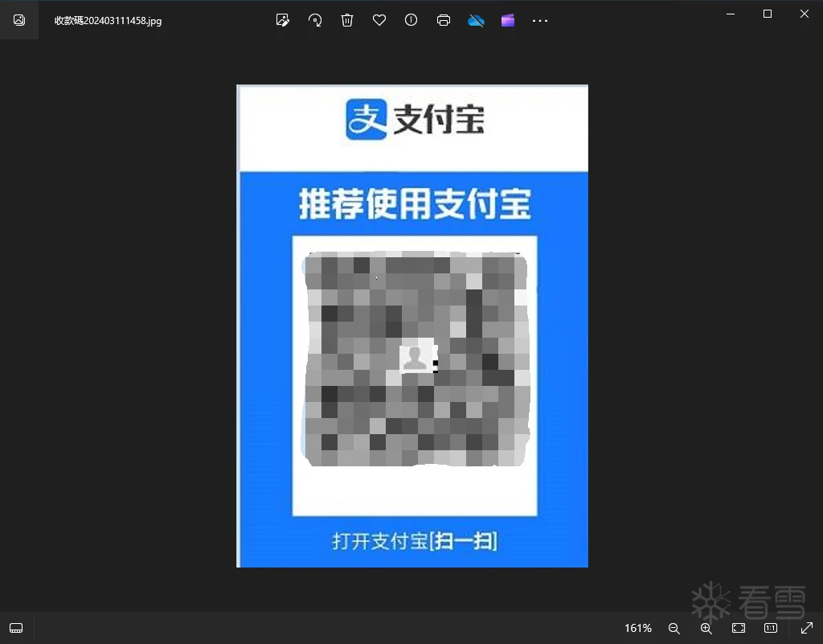Open the Clipchamp video editor icon
Viewport: 823px width, 644px height.
(x=508, y=20)
